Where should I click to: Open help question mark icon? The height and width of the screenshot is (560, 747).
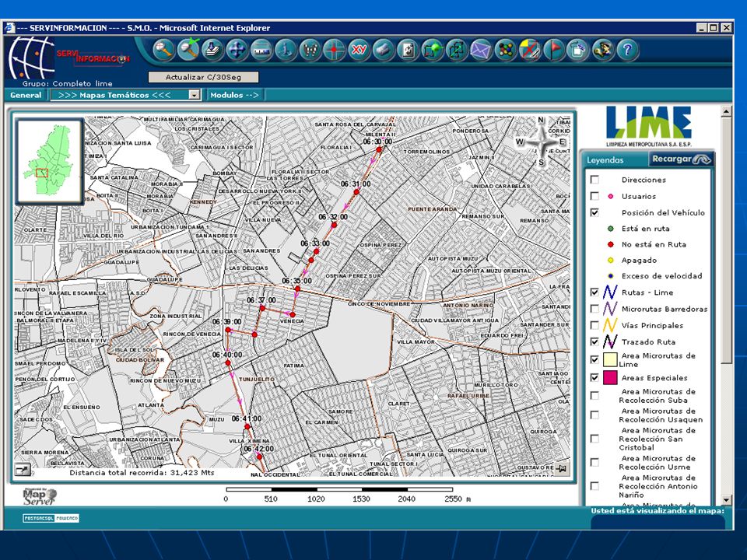[627, 50]
